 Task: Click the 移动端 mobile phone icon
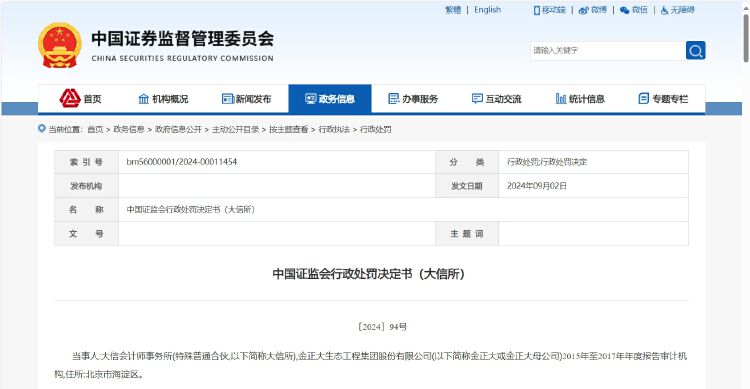click(x=537, y=10)
